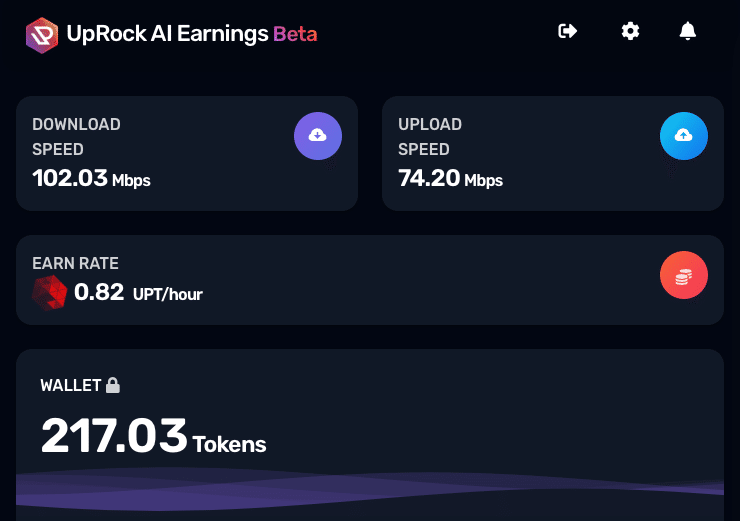Click the 102.03 Mbps download speed value

pos(91,179)
